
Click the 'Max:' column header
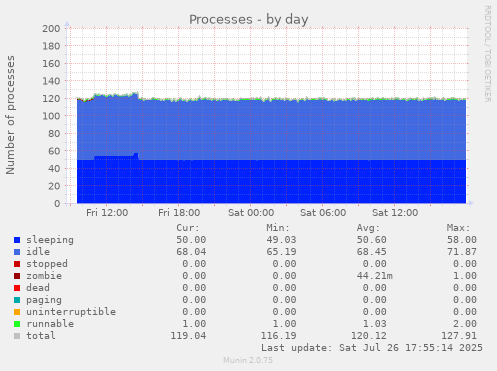(x=458, y=228)
